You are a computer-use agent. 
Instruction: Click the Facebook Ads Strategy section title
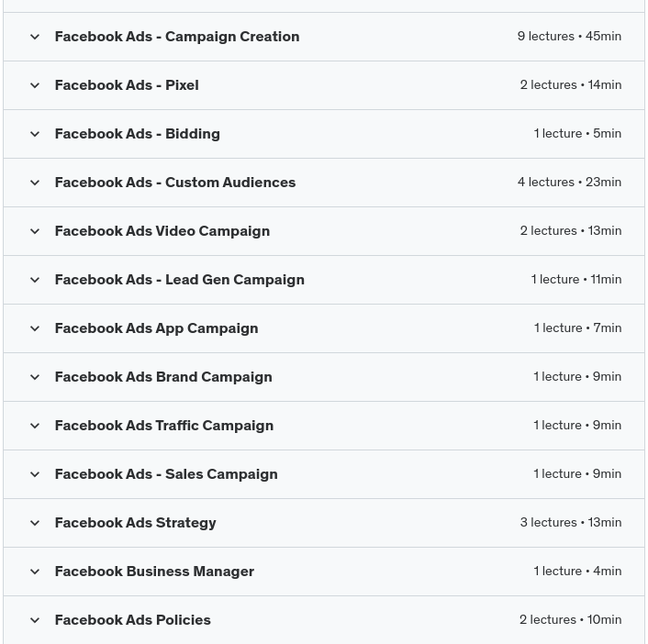[x=135, y=523]
